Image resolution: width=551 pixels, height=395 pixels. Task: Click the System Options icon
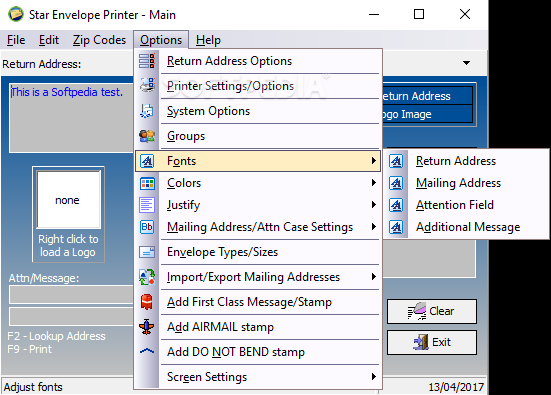[x=147, y=111]
